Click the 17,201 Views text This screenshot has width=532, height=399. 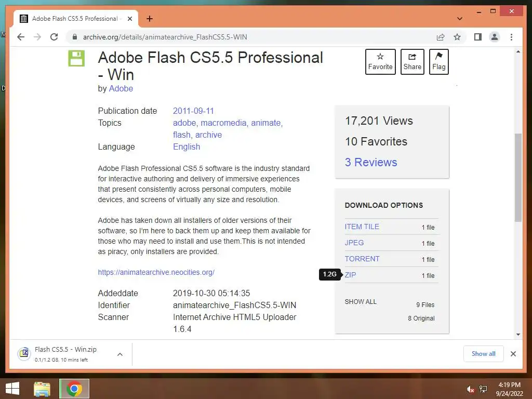tap(379, 121)
